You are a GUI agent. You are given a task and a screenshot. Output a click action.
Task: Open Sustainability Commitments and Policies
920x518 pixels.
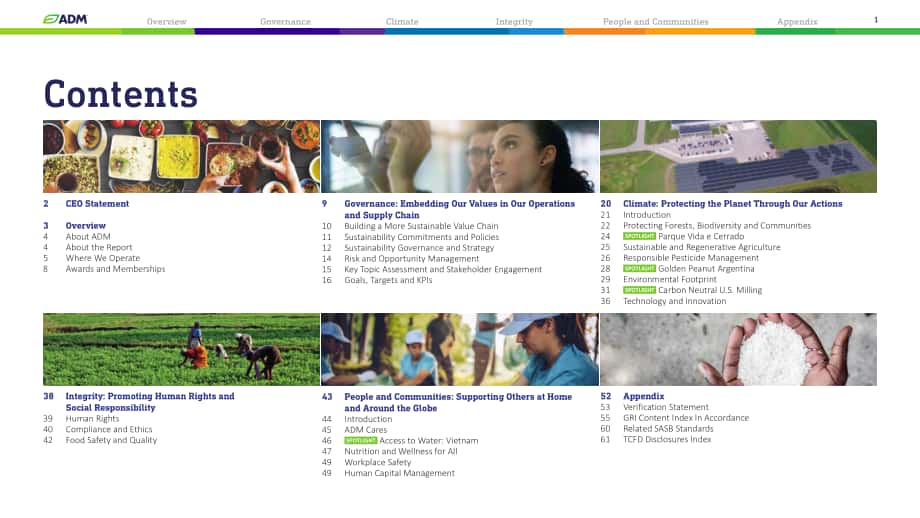pos(421,237)
